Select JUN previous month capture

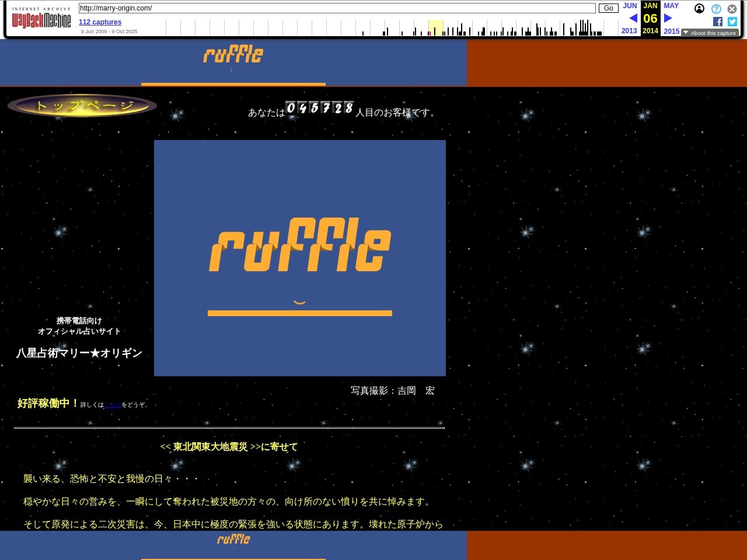pos(630,6)
